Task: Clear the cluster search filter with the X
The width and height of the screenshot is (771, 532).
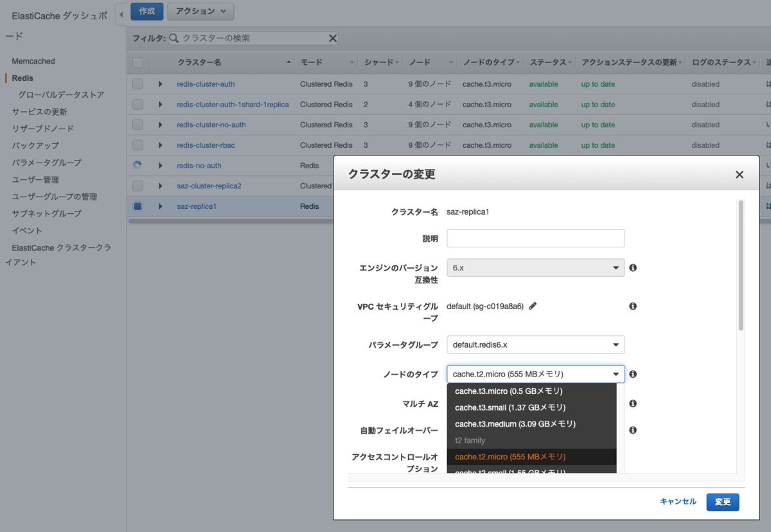Action: click(333, 39)
